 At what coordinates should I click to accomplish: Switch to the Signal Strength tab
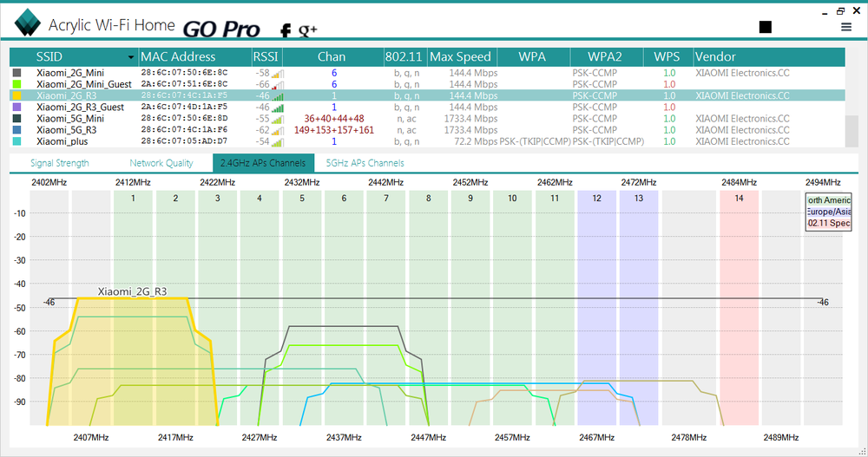coord(60,162)
